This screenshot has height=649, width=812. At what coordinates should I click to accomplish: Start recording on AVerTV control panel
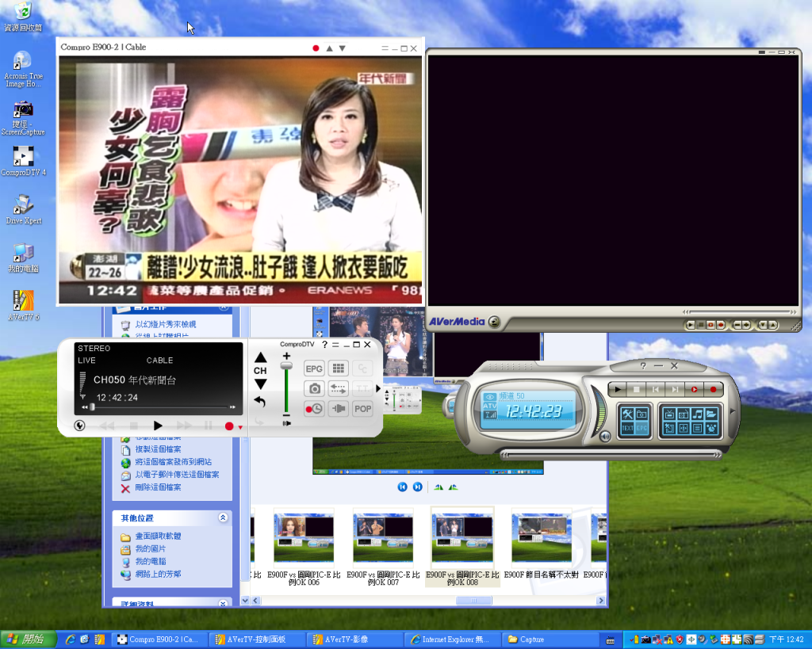(713, 389)
